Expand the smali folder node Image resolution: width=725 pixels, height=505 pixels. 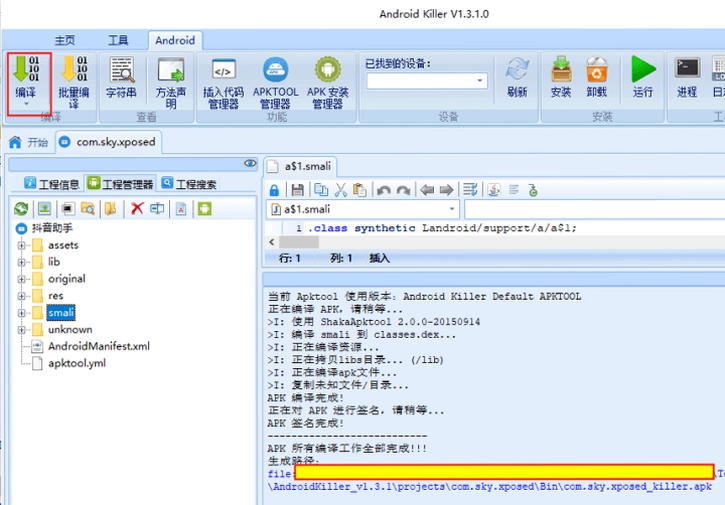click(x=21, y=313)
